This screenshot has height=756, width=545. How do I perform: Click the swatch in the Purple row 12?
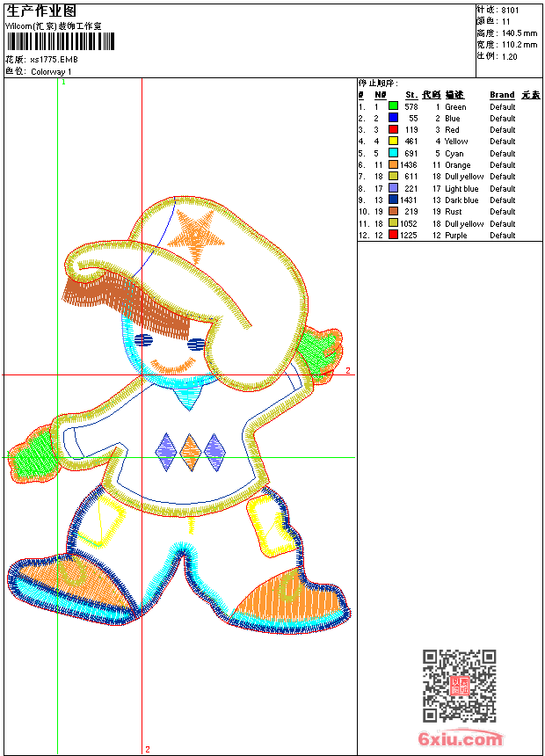click(x=393, y=235)
